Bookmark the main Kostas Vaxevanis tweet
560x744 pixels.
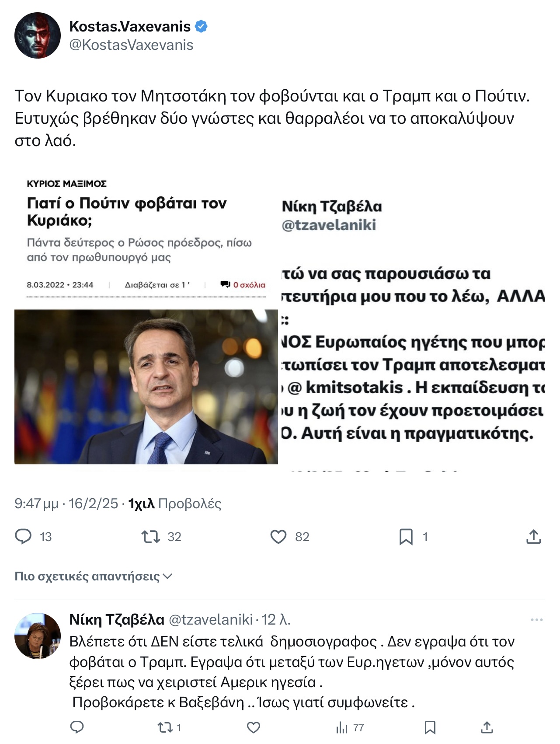point(406,536)
